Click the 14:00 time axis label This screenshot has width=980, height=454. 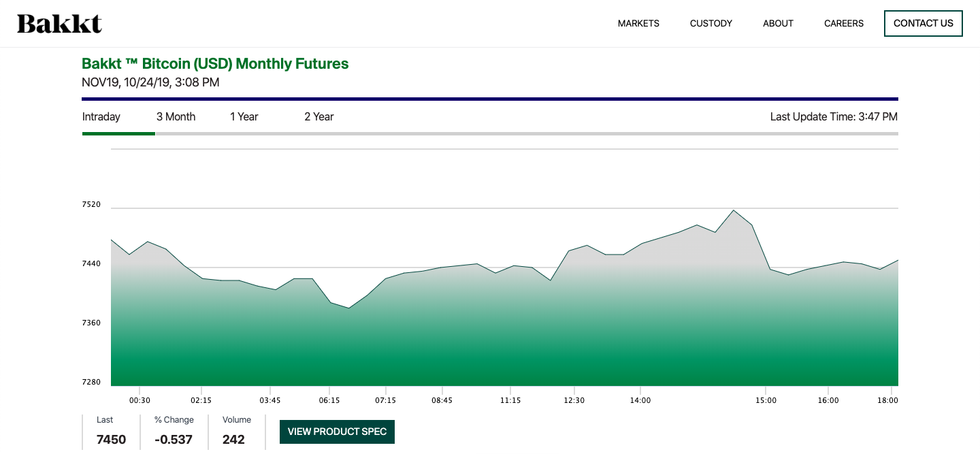click(640, 400)
